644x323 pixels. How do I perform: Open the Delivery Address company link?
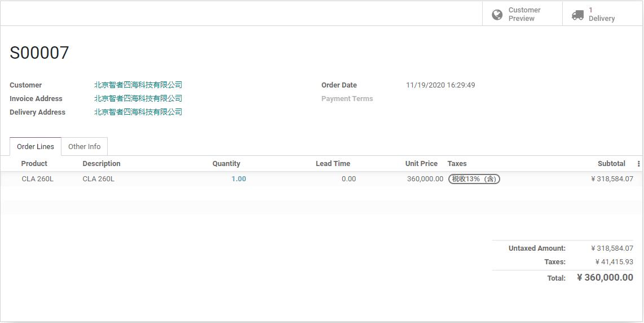pos(138,112)
